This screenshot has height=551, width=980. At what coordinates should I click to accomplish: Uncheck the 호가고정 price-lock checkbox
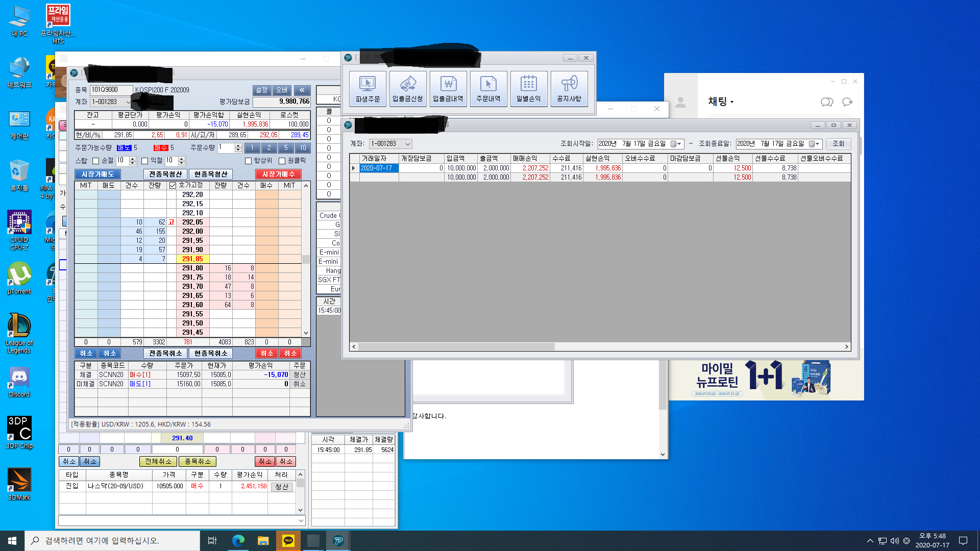pyautogui.click(x=173, y=185)
